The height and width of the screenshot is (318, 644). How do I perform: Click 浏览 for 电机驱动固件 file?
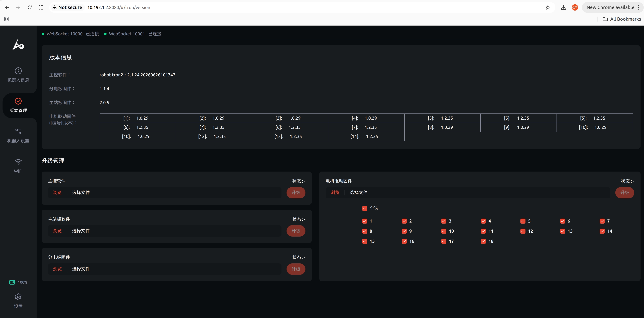click(x=335, y=193)
